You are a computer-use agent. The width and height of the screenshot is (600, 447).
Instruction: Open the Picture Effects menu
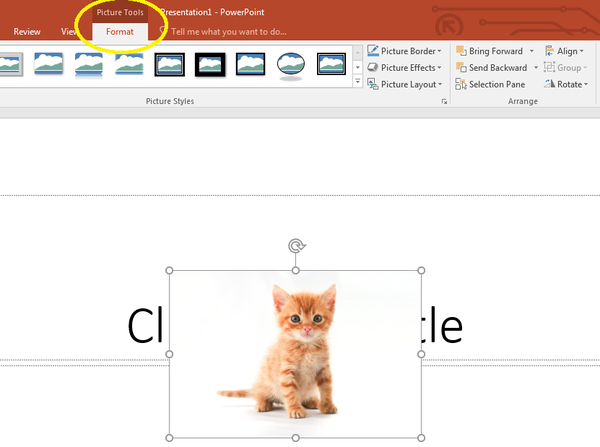(404, 67)
